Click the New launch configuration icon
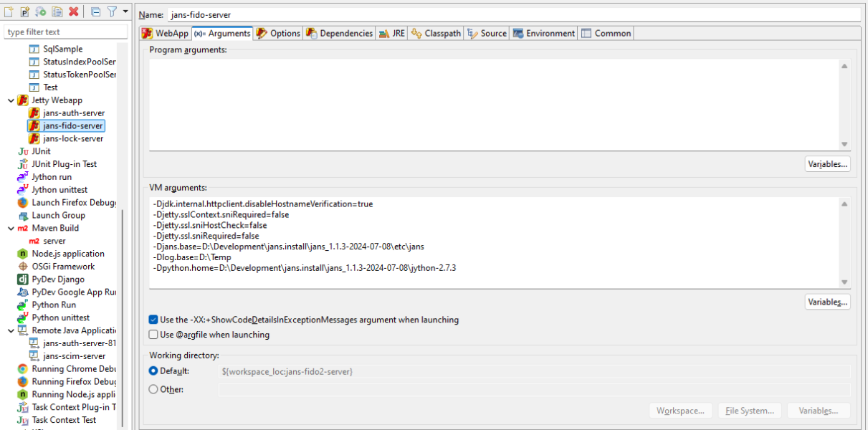This screenshot has width=868, height=430. (8, 11)
